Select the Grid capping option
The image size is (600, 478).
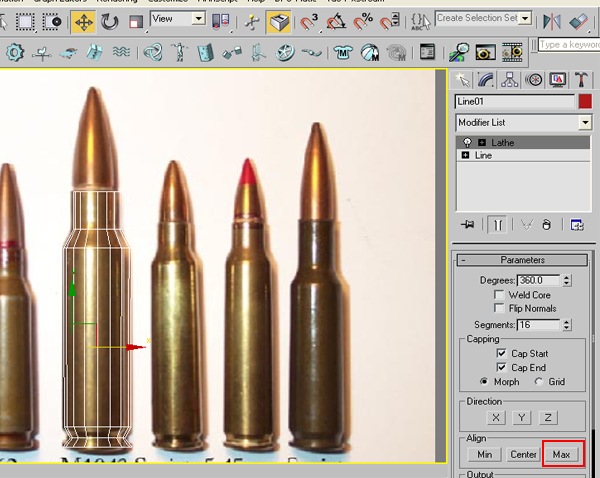539,381
